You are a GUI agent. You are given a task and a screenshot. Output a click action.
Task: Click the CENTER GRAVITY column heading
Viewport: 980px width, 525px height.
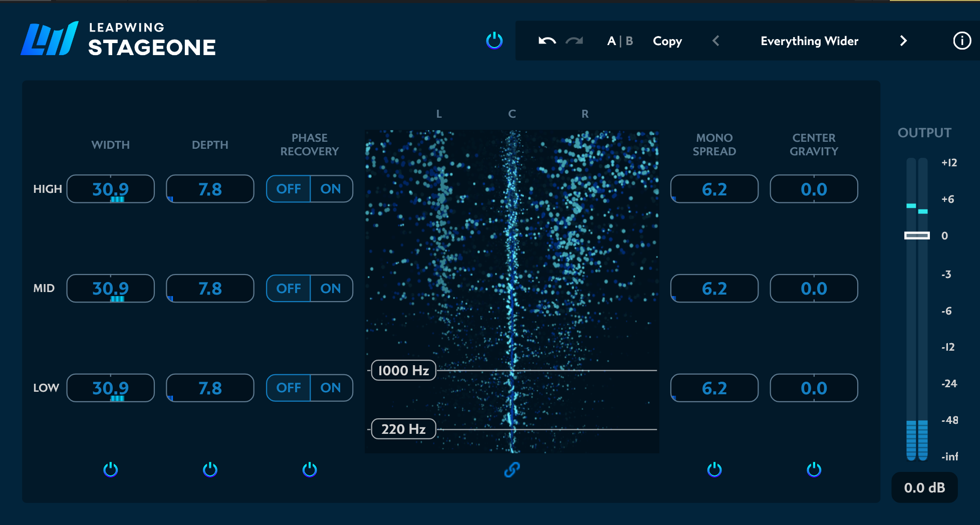(x=814, y=144)
